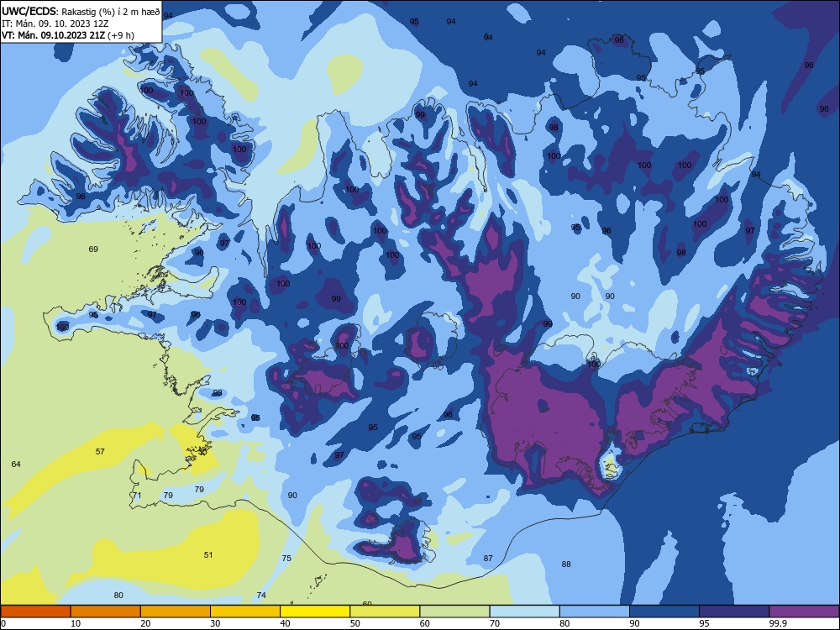Click the '10' legend tick label
This screenshot has width=840, height=630.
76,623
